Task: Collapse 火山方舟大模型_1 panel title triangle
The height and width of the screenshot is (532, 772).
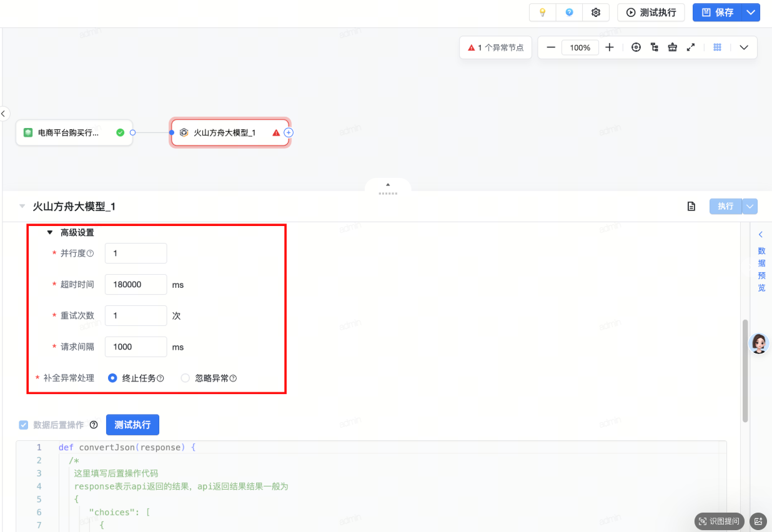Action: [x=22, y=206]
